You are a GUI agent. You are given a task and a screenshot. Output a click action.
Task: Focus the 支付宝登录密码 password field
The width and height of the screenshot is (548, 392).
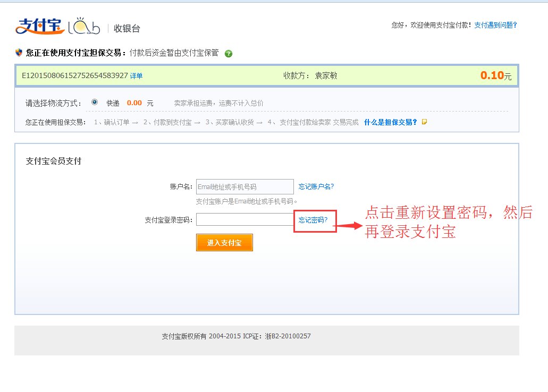click(x=245, y=219)
